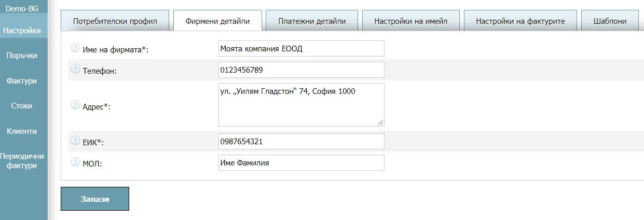644x220 pixels.
Task: Click help icon beside МОЛ label
Action: [75, 162]
